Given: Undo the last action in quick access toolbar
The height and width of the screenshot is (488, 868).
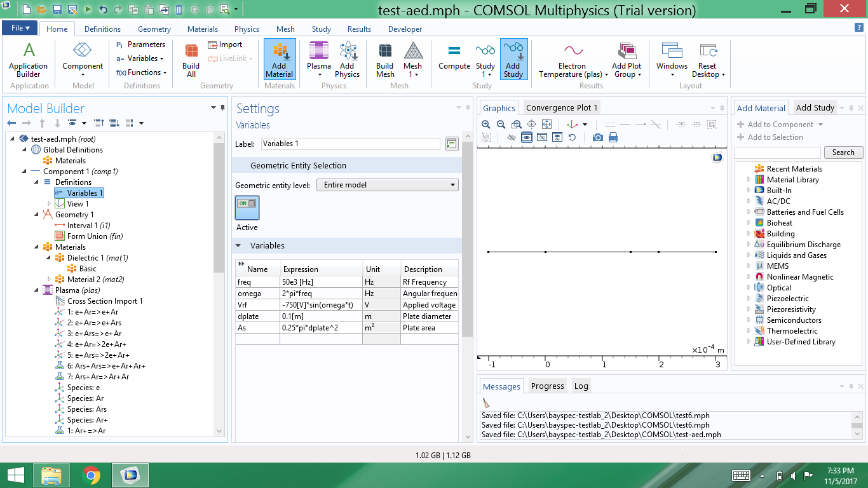Looking at the screenshot, I should click(103, 10).
